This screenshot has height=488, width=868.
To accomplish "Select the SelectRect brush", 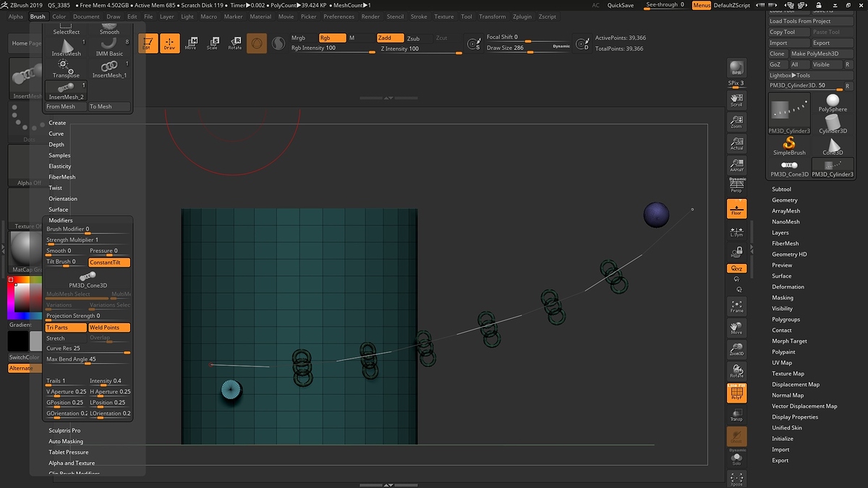I will 66,30.
